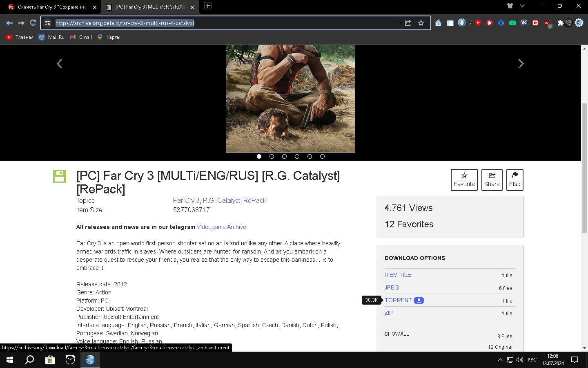Open the browser themes shirt icon

click(x=510, y=6)
